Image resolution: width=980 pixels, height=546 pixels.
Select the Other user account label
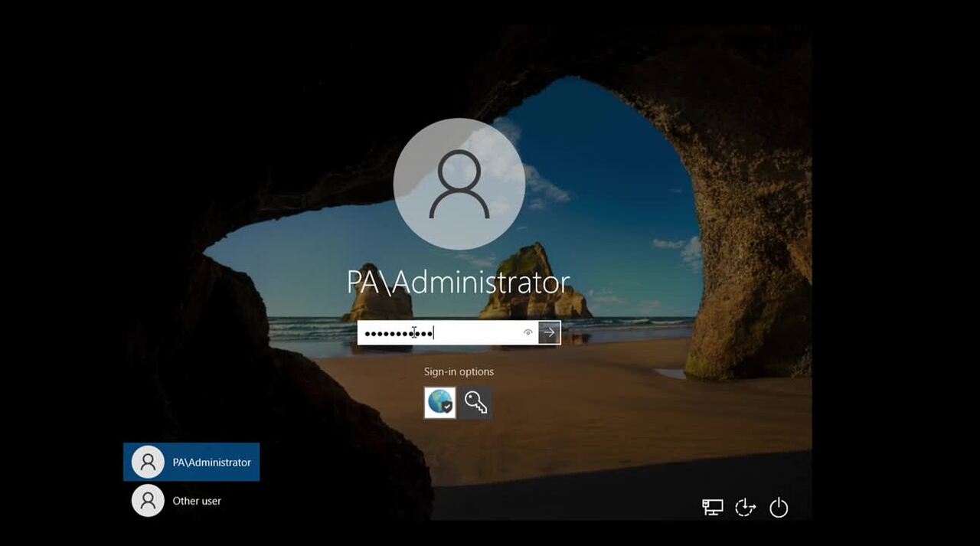coord(197,501)
